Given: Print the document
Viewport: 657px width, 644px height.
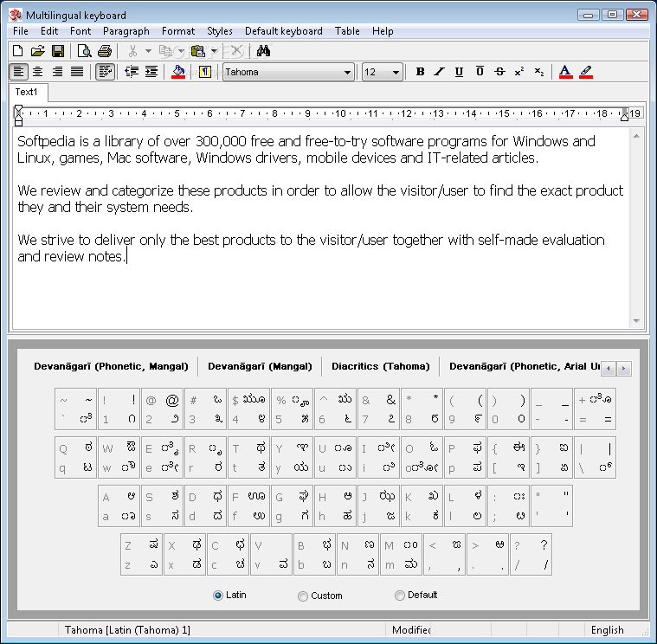Looking at the screenshot, I should [105, 51].
